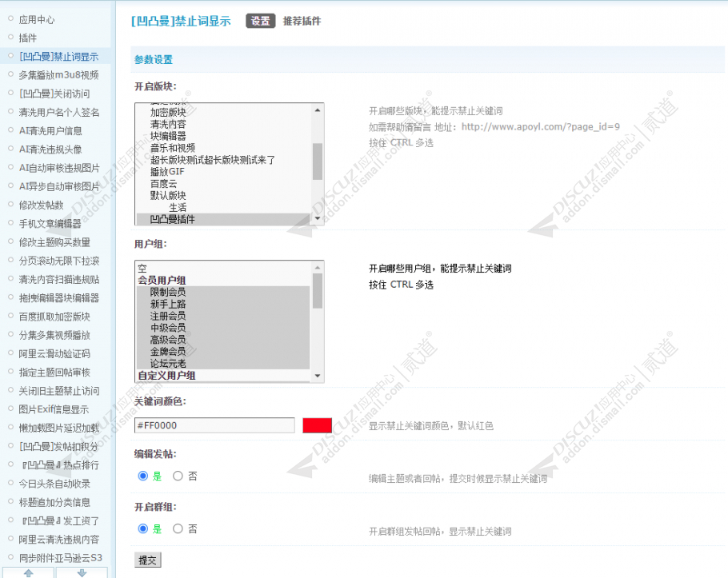Viewport: 728px width, 578px height.
Task: Open 清洗用户名个人签名 plugin
Action: tap(59, 112)
